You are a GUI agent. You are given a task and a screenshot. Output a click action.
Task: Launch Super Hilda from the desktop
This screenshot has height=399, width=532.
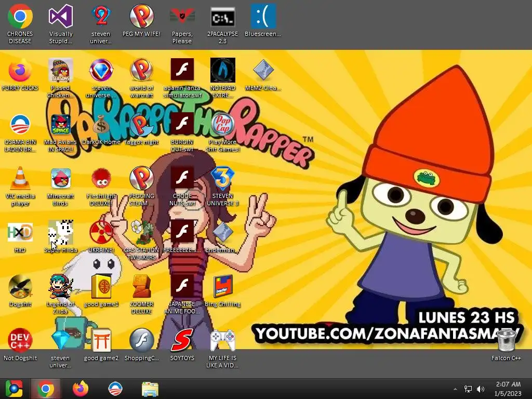61,232
